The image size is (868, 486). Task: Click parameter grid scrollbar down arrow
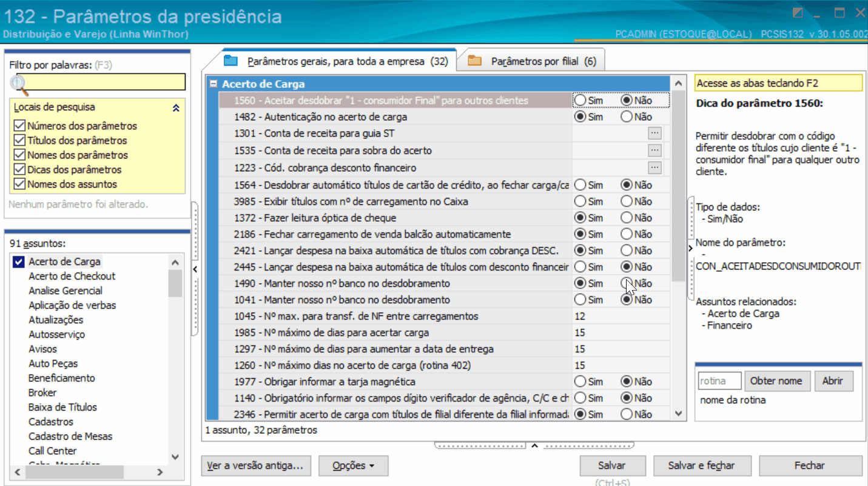click(679, 413)
